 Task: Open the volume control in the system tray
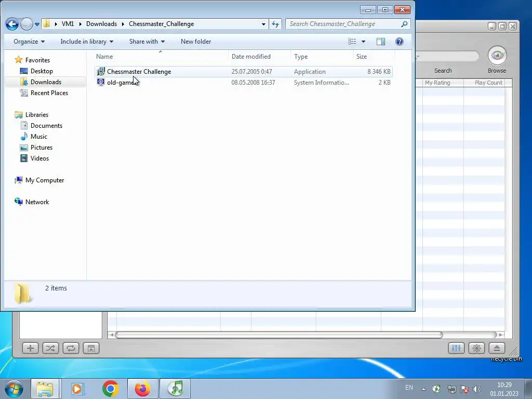477,389
